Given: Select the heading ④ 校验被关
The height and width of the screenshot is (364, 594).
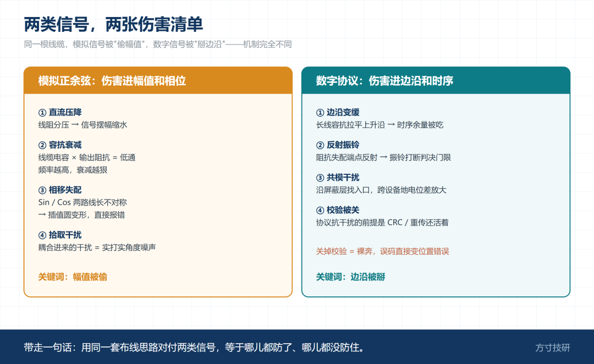Looking at the screenshot, I should tap(338, 210).
